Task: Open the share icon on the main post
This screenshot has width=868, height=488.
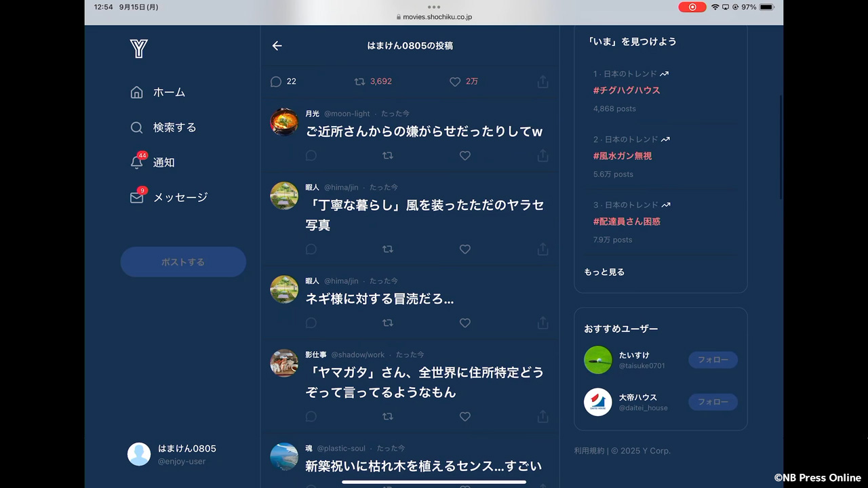Action: [542, 82]
